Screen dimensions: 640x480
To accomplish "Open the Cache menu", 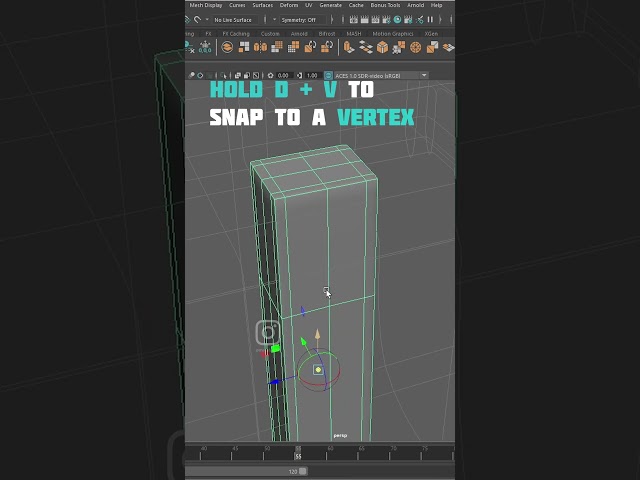I will click(356, 5).
